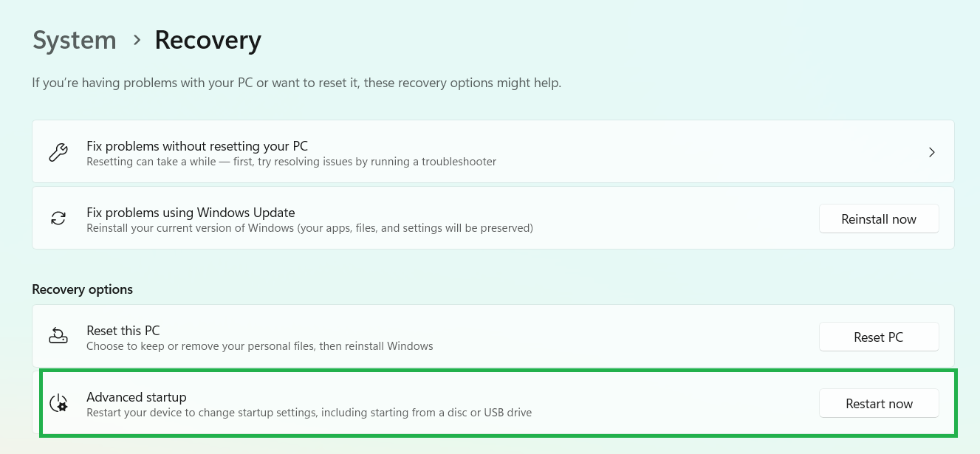
Task: Click the Advanced startup label
Action: pos(137,397)
